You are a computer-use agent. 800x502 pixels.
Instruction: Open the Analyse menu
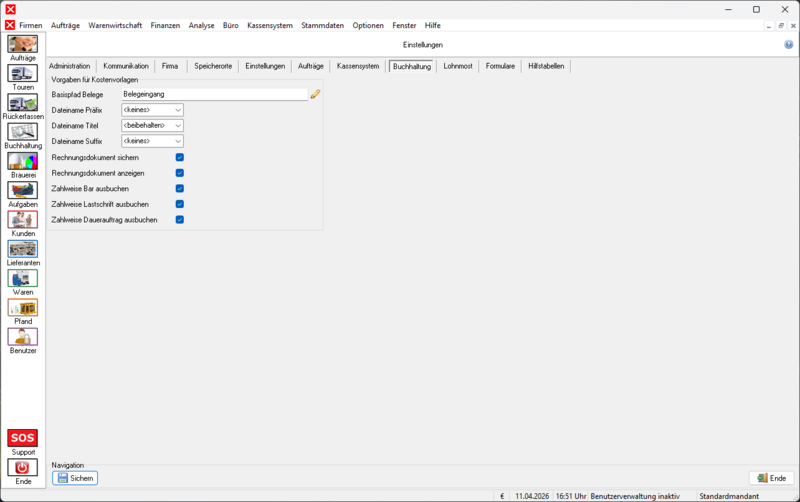(x=202, y=25)
